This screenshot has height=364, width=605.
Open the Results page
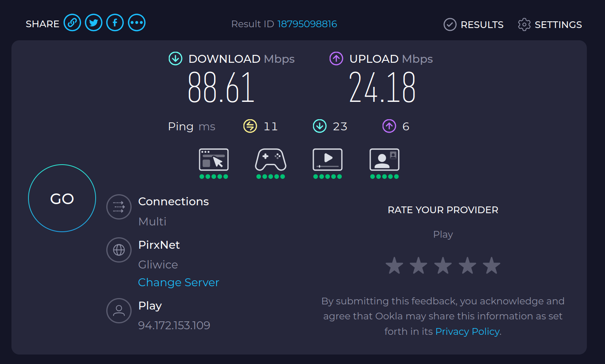(x=473, y=24)
